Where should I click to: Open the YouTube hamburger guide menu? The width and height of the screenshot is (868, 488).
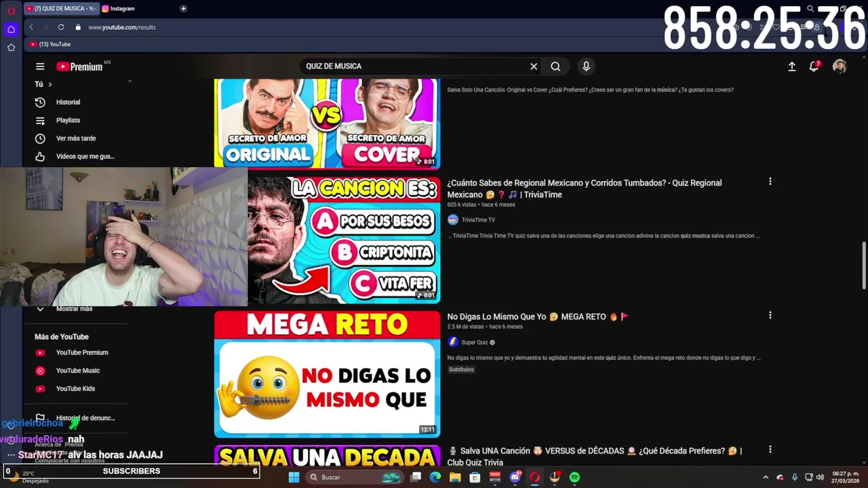coord(40,66)
